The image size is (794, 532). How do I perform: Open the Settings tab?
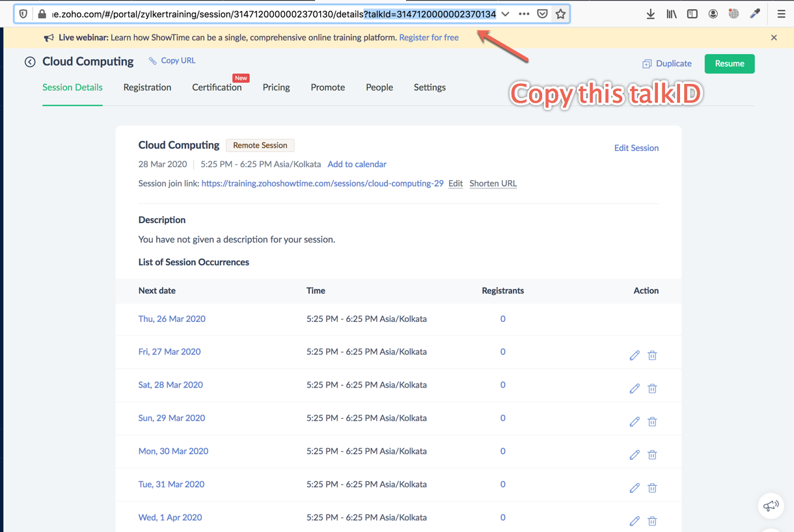tap(430, 87)
